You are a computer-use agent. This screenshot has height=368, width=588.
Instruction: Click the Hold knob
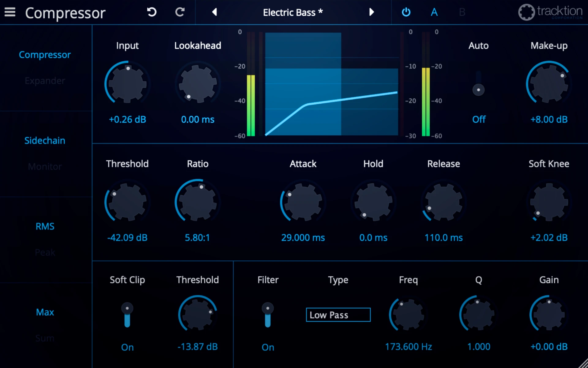tap(373, 202)
